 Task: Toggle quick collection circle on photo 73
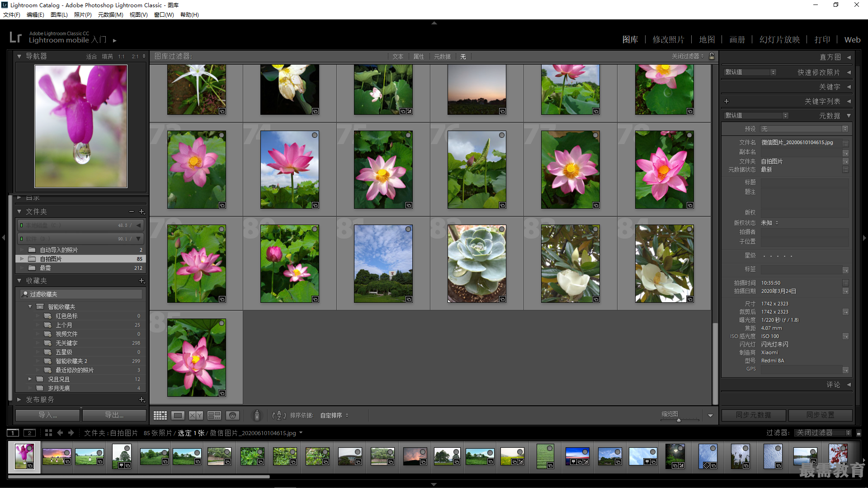(222, 135)
